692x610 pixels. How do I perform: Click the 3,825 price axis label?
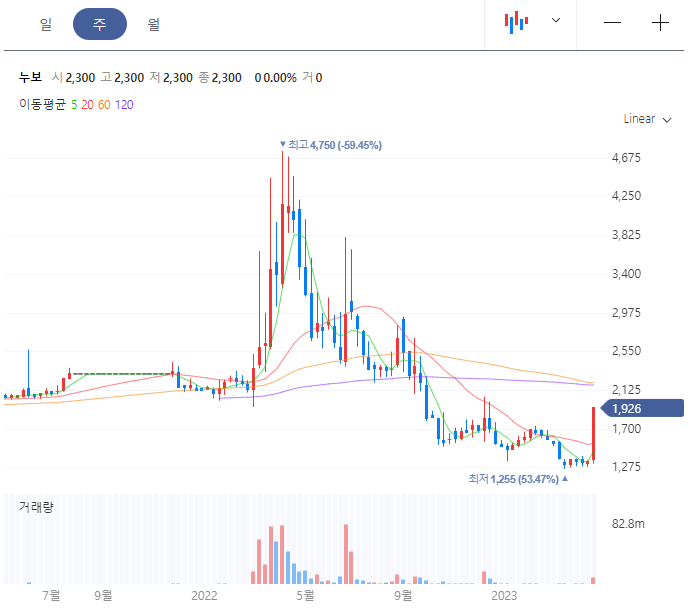[x=626, y=235]
